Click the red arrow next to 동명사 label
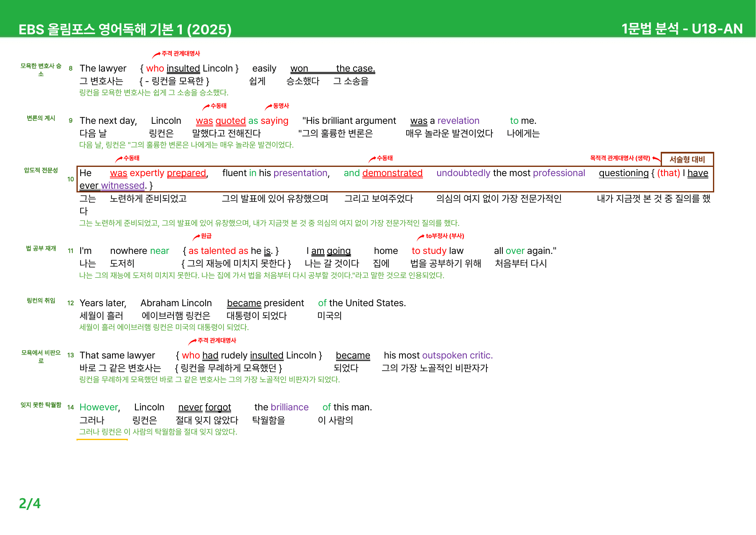The height and width of the screenshot is (535, 756). click(268, 107)
